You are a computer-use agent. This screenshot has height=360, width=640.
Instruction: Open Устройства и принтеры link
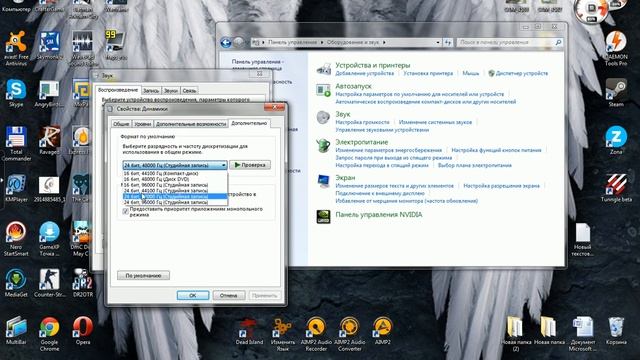[x=373, y=65]
